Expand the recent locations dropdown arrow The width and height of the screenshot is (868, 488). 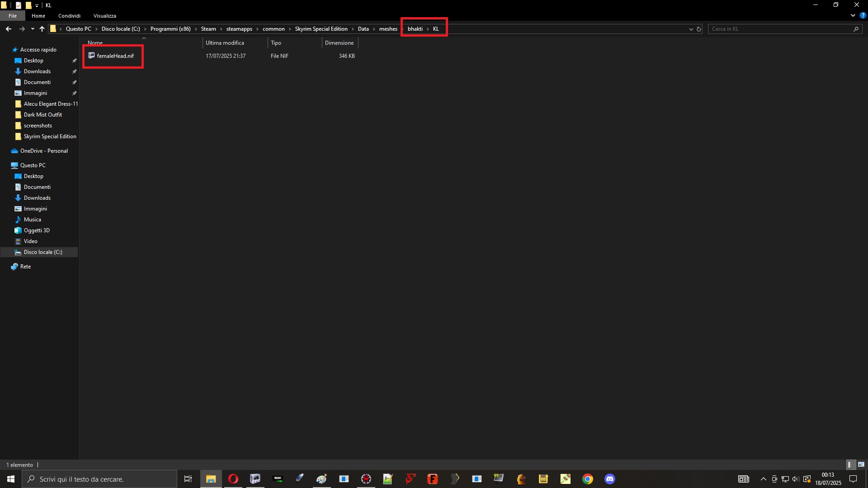tap(33, 29)
